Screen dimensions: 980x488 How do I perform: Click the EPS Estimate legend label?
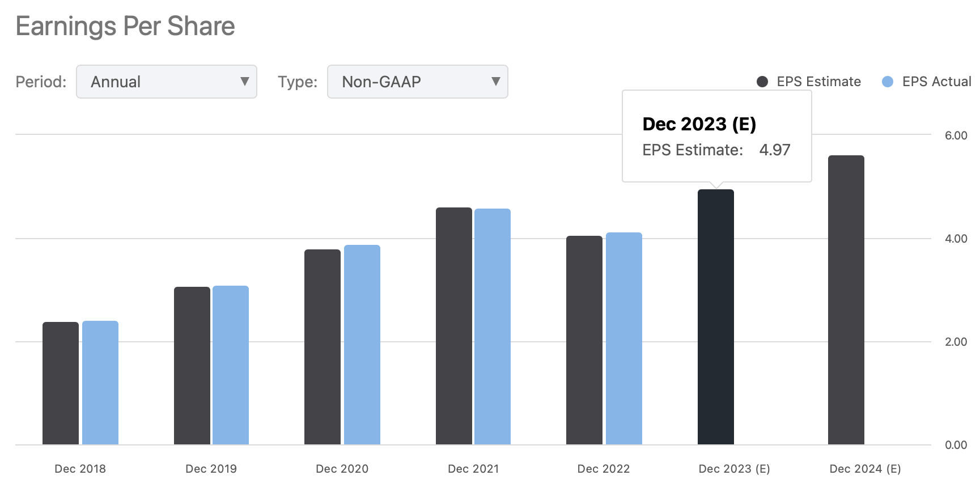818,82
